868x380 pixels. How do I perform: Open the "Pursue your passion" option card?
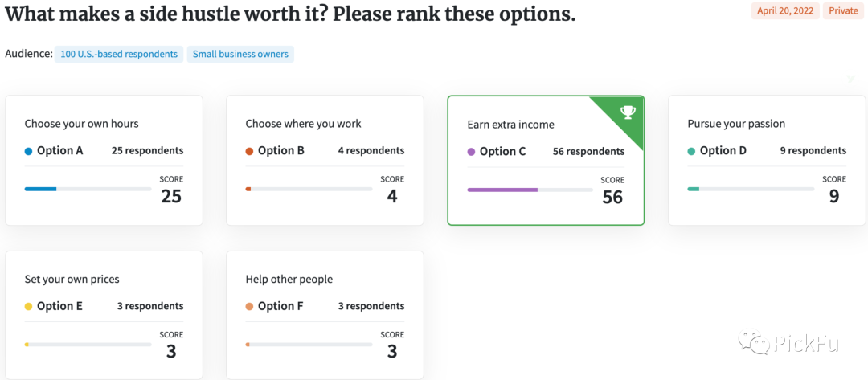coord(766,161)
